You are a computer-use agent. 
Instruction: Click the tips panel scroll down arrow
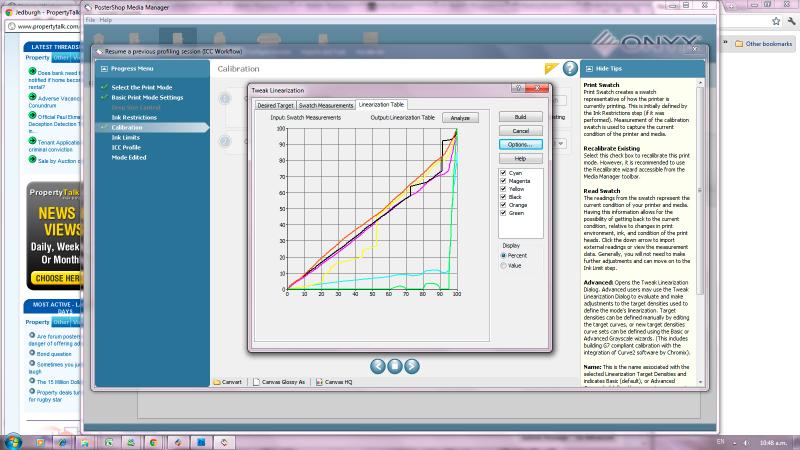coord(700,382)
